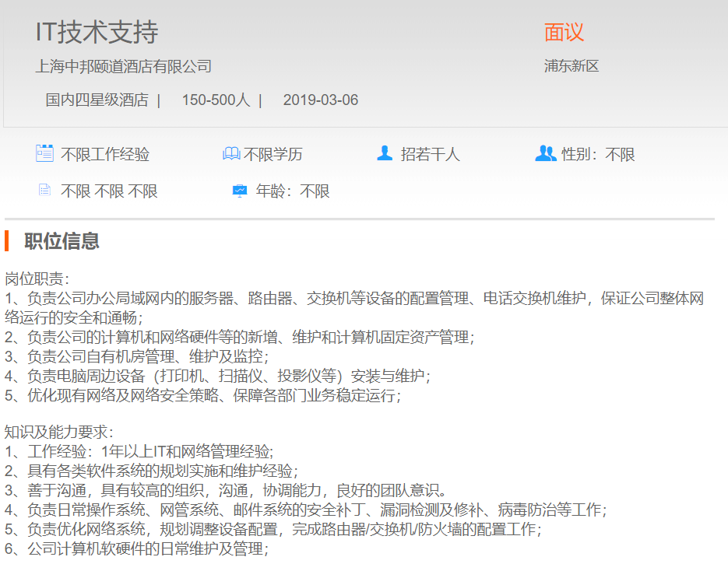Click the monitor icon beside 年龄
Screen dimensions: 728x571
(x=240, y=191)
